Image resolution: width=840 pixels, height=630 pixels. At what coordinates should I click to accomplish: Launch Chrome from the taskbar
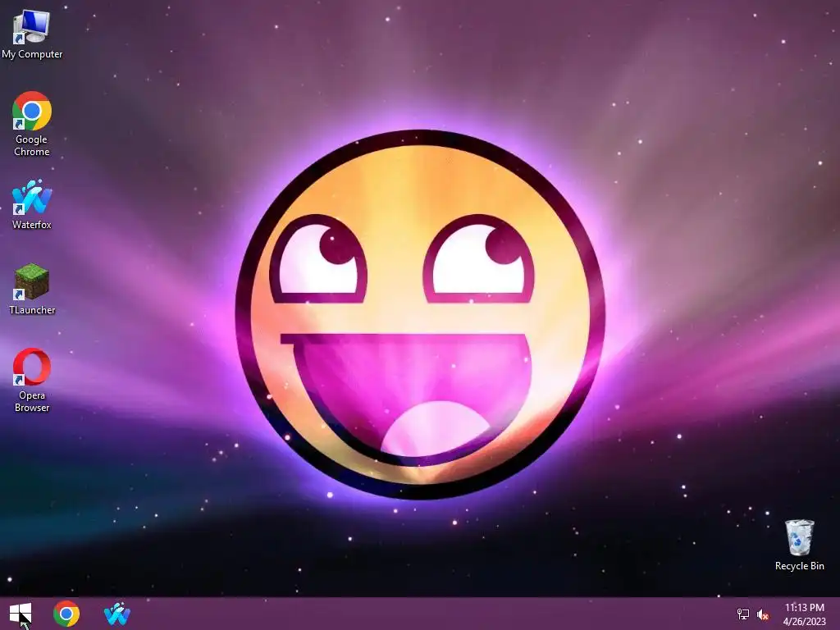coord(66,614)
